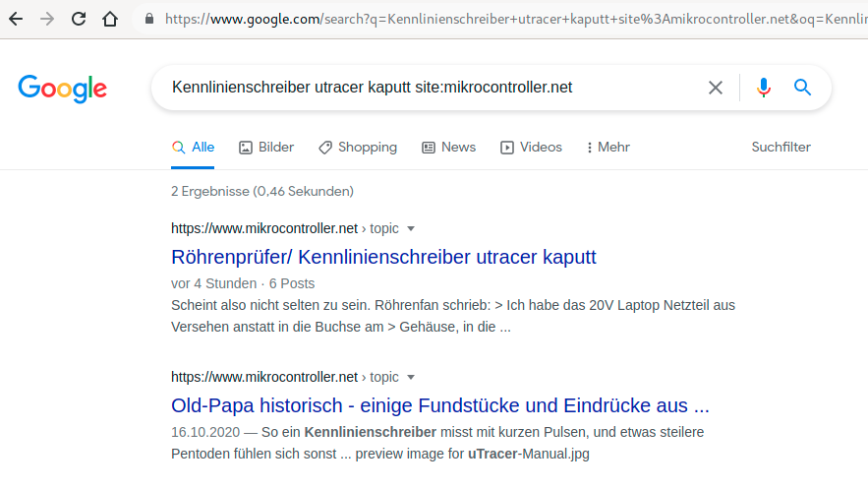
Task: Select the Videos tab
Action: 532,147
